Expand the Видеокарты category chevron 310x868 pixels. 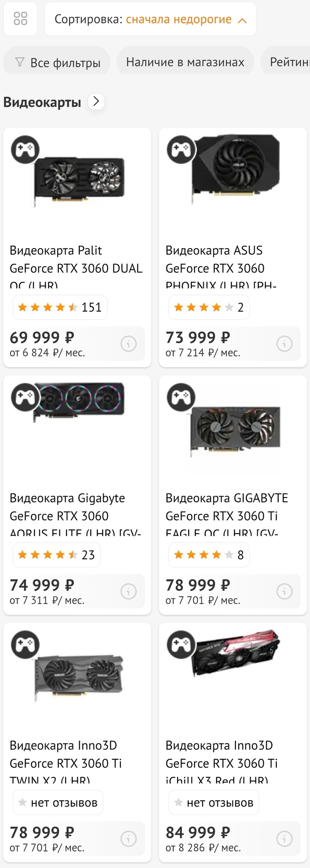coord(96,102)
